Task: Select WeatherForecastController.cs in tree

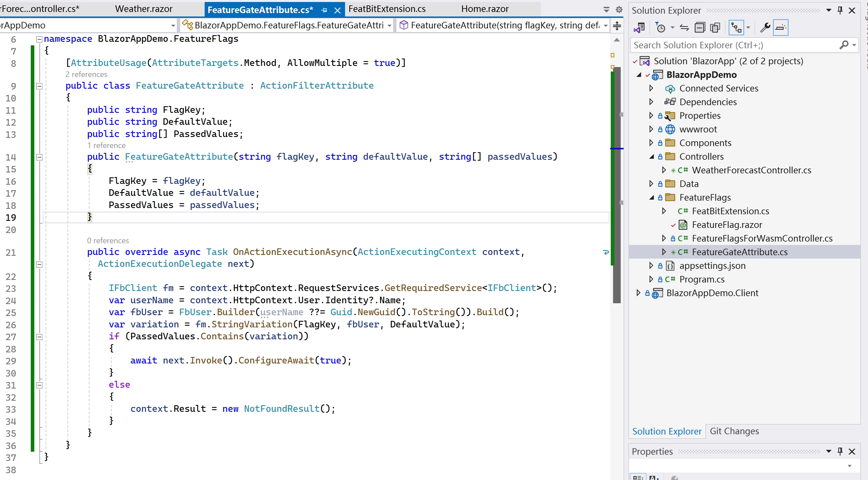Action: point(751,170)
